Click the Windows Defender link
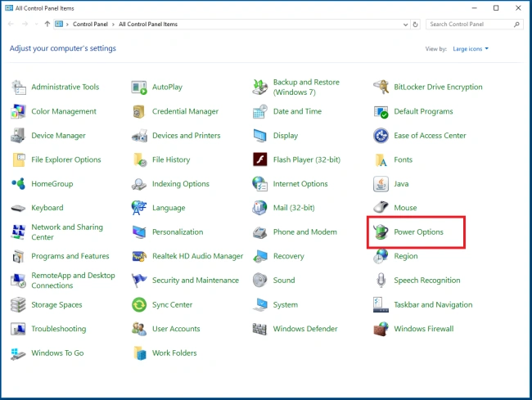Screen dimensions: 532x400 click(x=305, y=329)
